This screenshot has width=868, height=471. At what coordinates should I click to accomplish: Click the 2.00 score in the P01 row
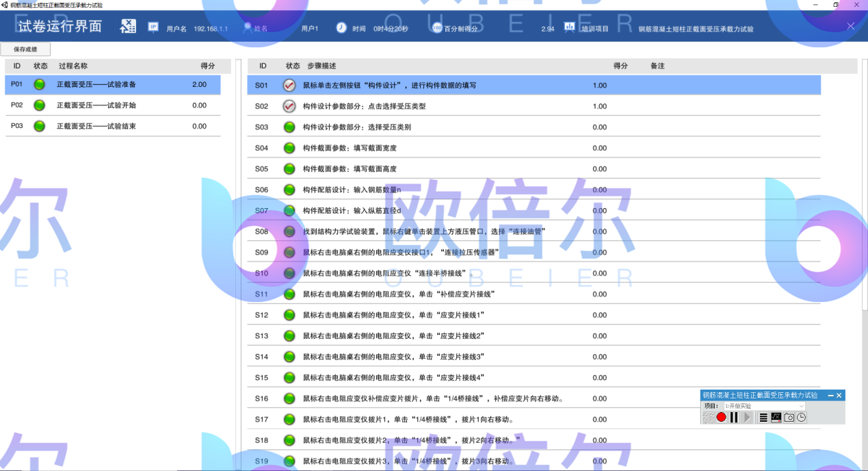click(199, 85)
